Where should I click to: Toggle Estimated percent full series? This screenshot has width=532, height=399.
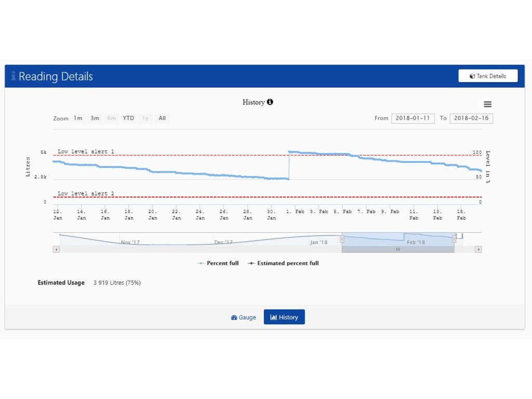point(284,263)
